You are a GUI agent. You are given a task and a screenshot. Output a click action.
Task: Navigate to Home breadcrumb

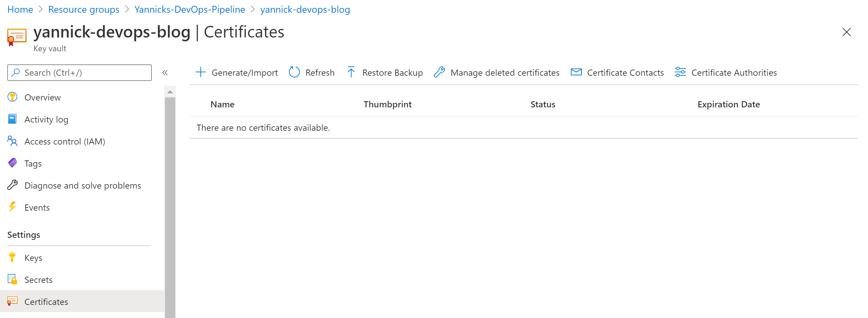pos(20,9)
